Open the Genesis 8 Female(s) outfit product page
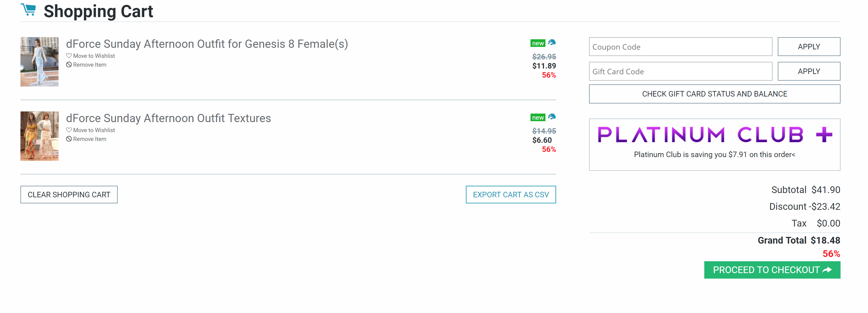This screenshot has width=868, height=313. pos(206,44)
